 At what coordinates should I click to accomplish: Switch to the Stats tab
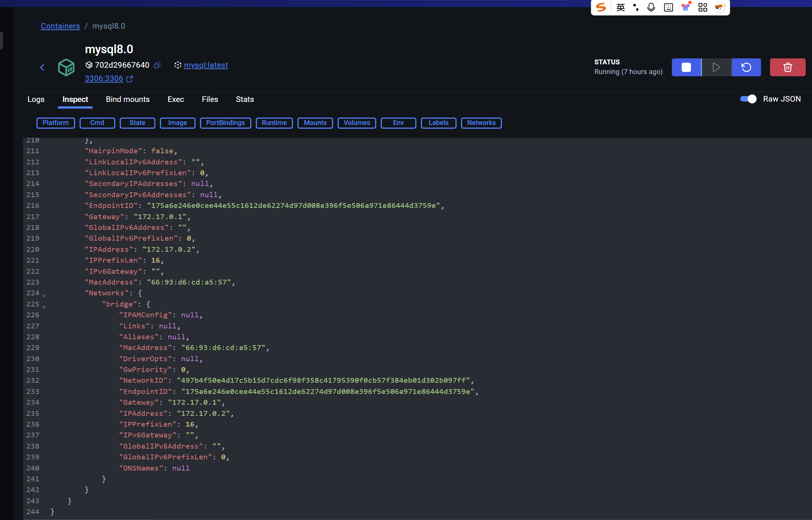[x=245, y=99]
